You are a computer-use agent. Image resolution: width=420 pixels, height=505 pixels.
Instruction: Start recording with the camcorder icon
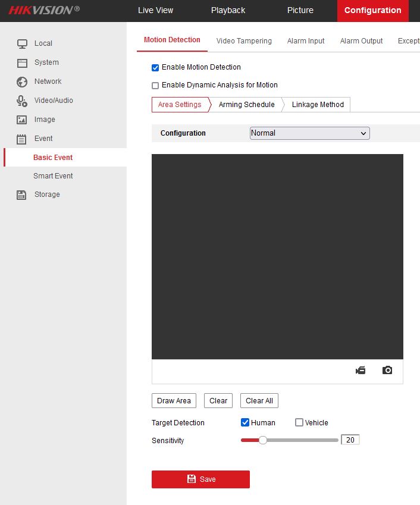361,370
